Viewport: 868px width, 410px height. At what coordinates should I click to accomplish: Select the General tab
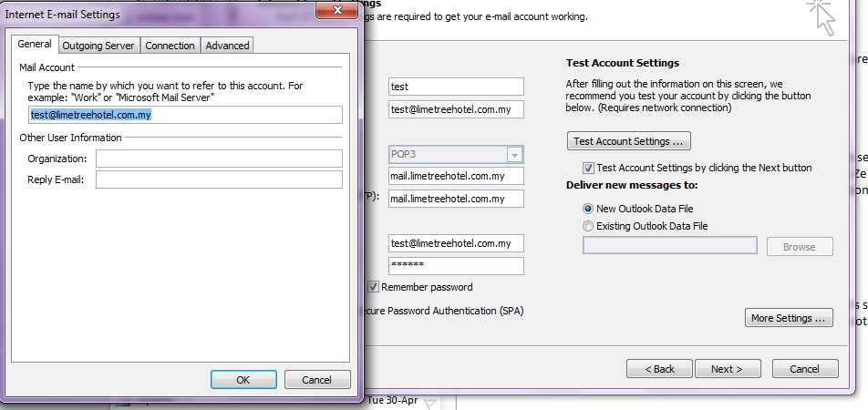click(x=35, y=45)
